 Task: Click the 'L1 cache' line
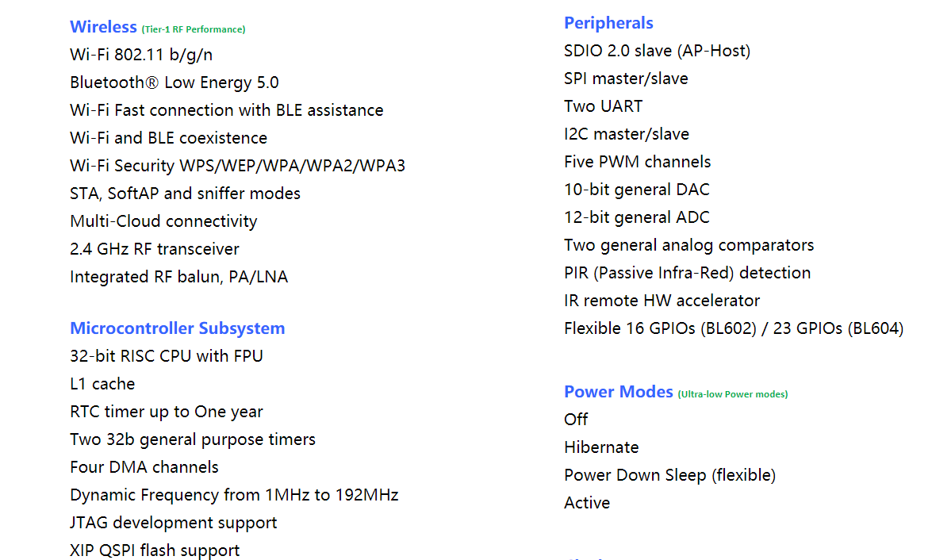[x=102, y=383]
